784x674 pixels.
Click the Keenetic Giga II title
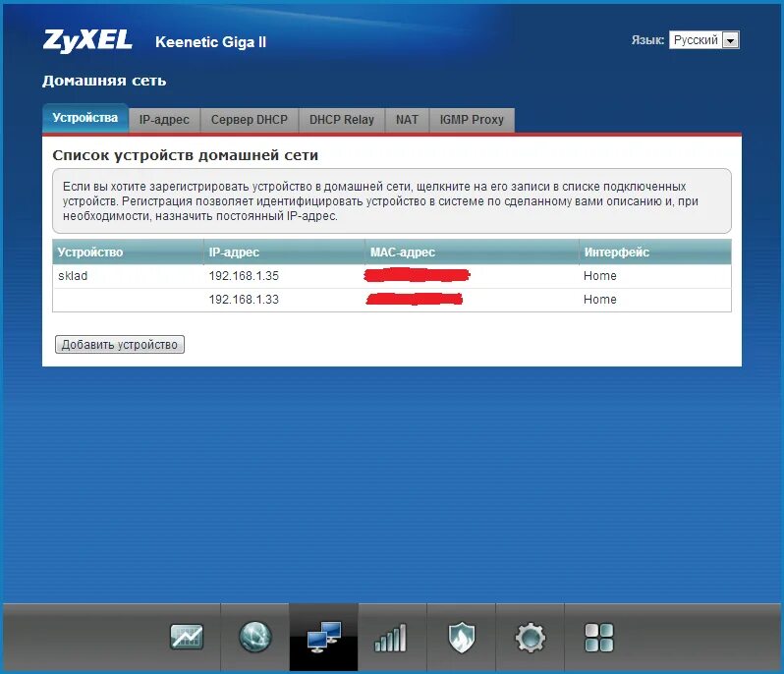coord(210,42)
